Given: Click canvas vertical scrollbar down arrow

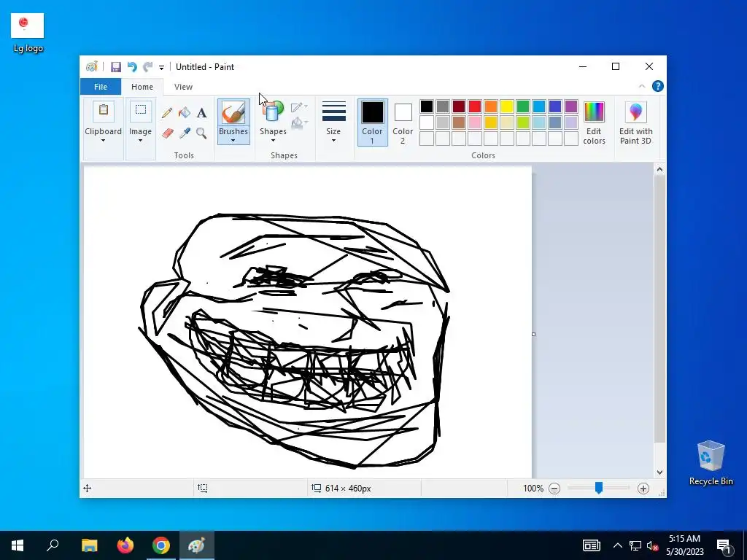Looking at the screenshot, I should [x=659, y=472].
